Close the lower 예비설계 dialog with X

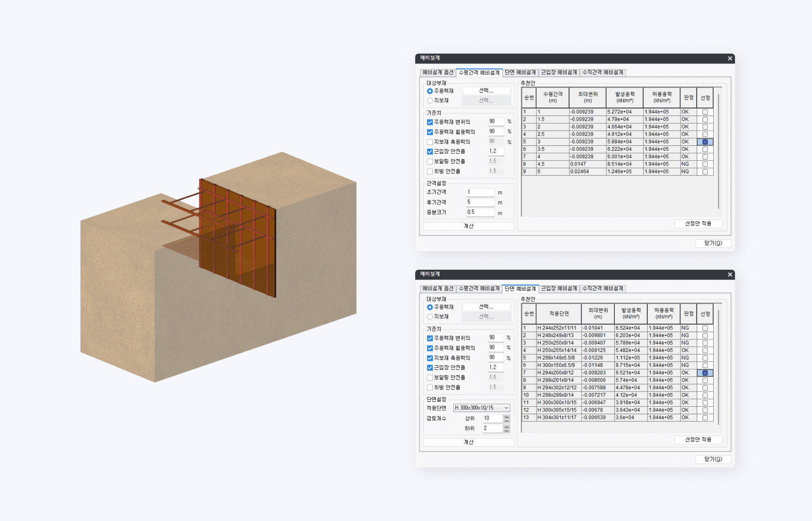coord(730,274)
